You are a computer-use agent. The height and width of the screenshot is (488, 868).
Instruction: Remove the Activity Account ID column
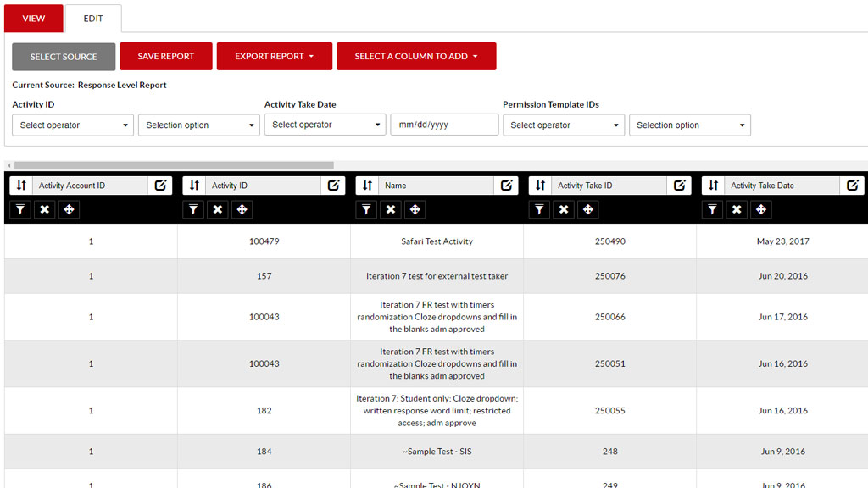click(45, 209)
